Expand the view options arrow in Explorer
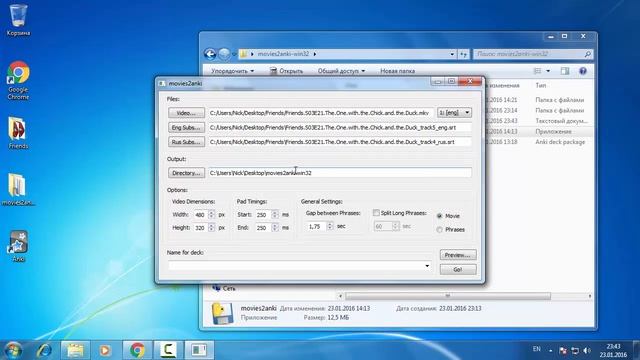 click(548, 71)
